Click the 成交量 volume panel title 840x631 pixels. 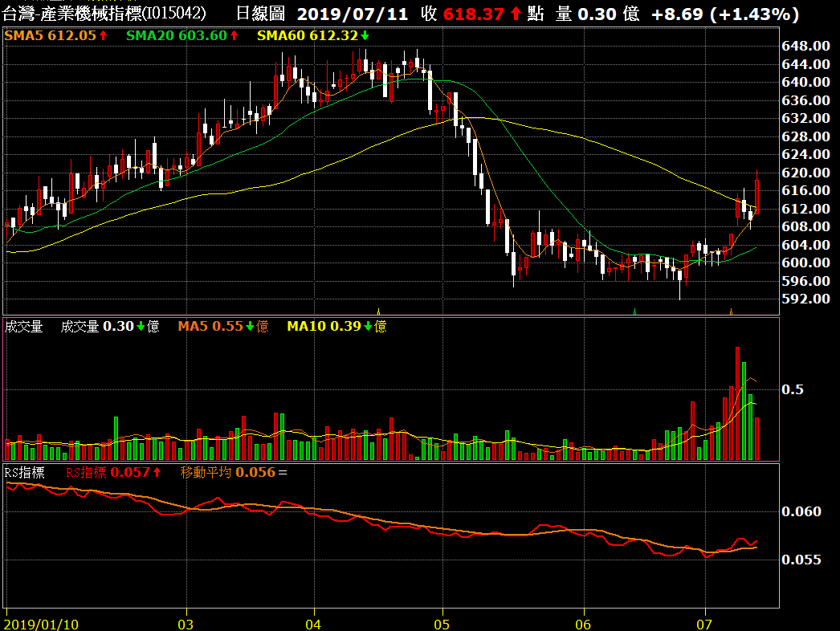coord(23,326)
